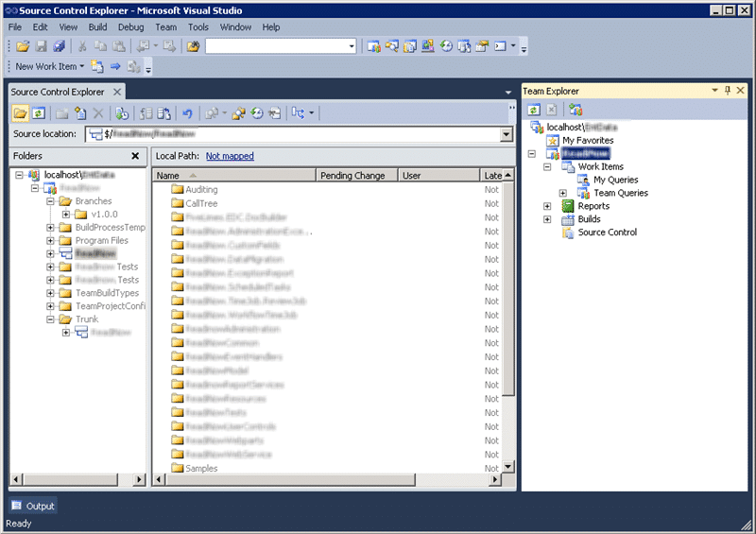Screen dimensions: 756x534
Task: Select the Source Control Explorer tab
Action: tap(58, 92)
